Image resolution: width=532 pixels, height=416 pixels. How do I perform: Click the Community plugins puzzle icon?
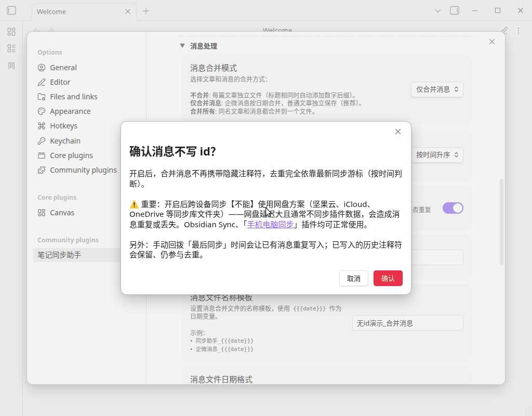tap(42, 170)
